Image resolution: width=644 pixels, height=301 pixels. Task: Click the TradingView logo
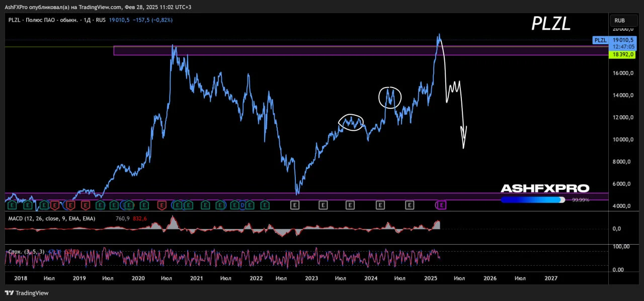pos(27,293)
